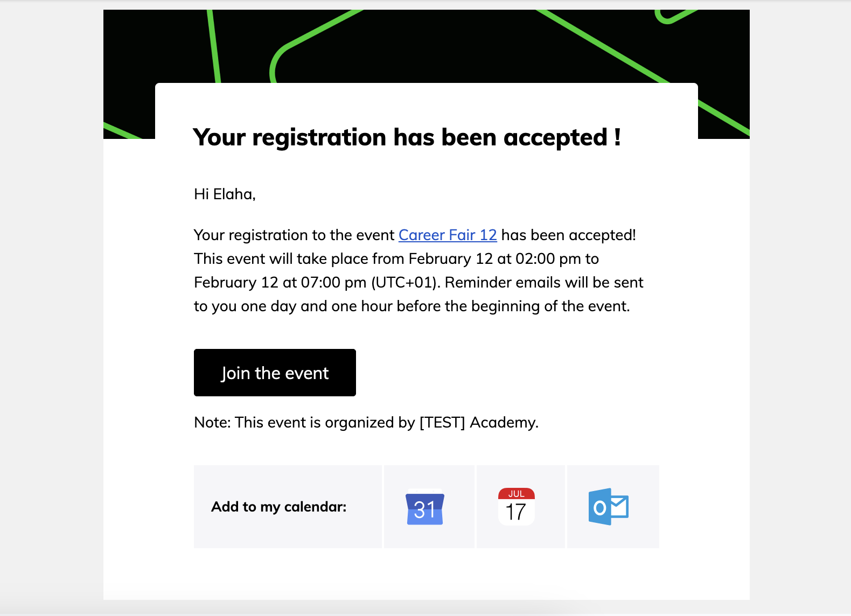Click the gray margin right of the email
This screenshot has height=616, width=851.
pyautogui.click(x=800, y=308)
